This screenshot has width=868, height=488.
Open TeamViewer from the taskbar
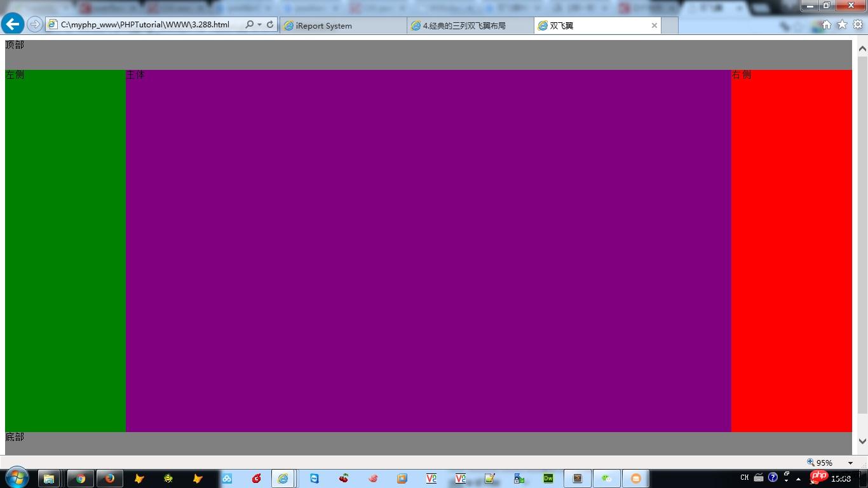pos(314,478)
